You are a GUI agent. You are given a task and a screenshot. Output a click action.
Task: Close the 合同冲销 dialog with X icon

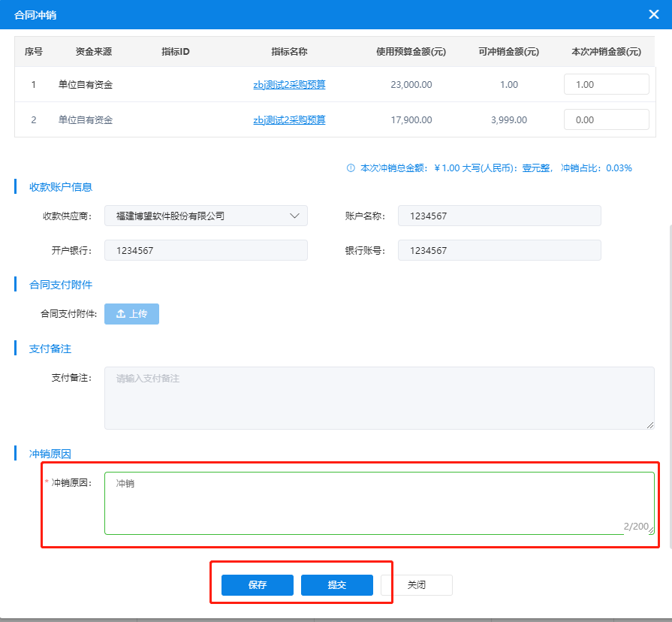(653, 14)
